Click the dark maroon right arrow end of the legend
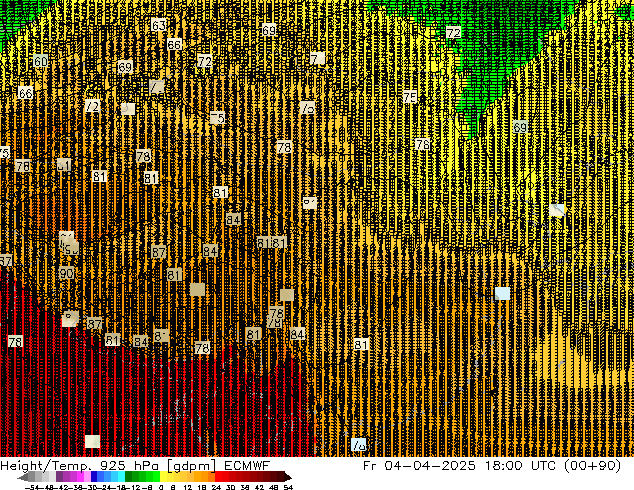This screenshot has width=634, height=490. pyautogui.click(x=288, y=477)
